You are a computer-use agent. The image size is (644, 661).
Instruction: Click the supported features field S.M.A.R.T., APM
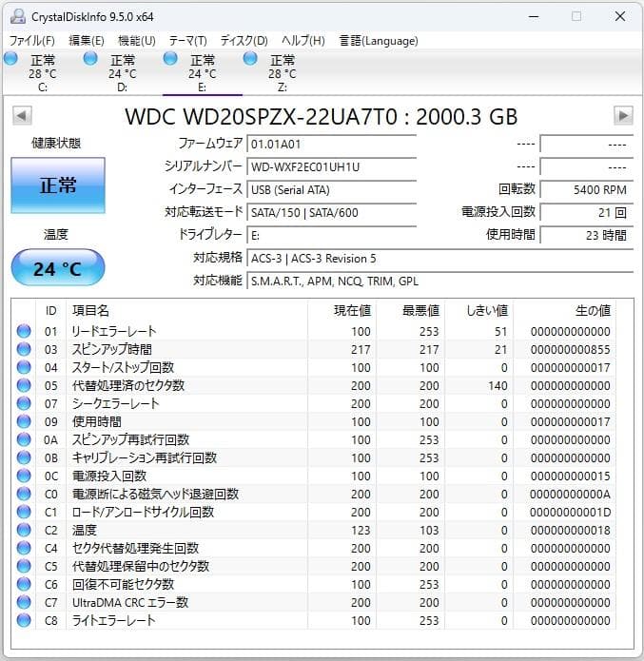[439, 281]
